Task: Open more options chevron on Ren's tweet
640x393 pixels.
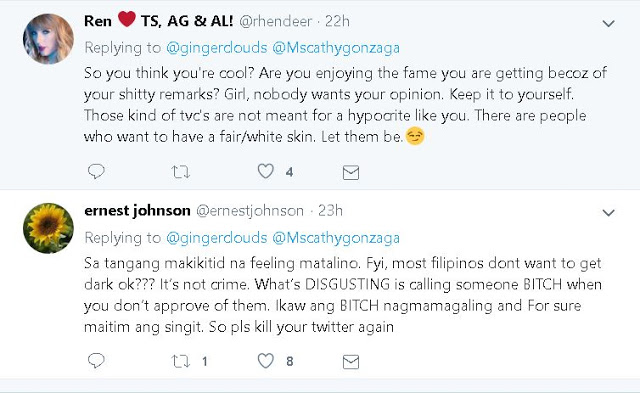Action: point(609,24)
